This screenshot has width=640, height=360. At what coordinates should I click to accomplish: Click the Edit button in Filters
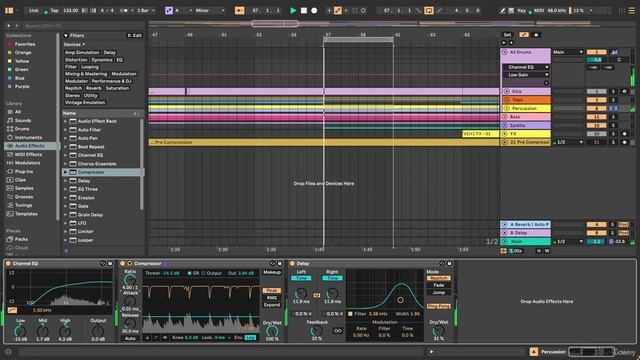point(134,36)
